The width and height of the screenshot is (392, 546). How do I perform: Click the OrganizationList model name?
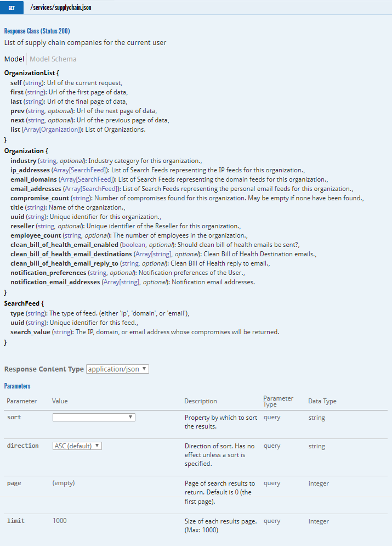[30, 73]
